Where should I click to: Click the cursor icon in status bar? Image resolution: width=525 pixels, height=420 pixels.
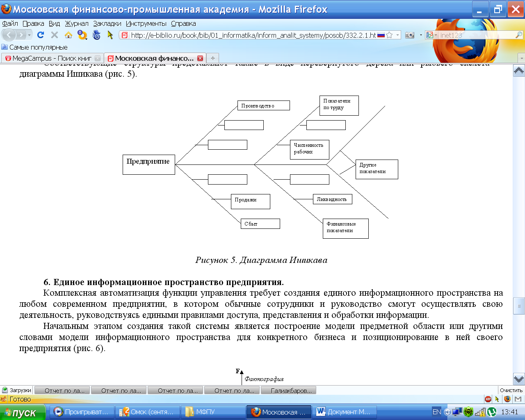[x=497, y=399]
